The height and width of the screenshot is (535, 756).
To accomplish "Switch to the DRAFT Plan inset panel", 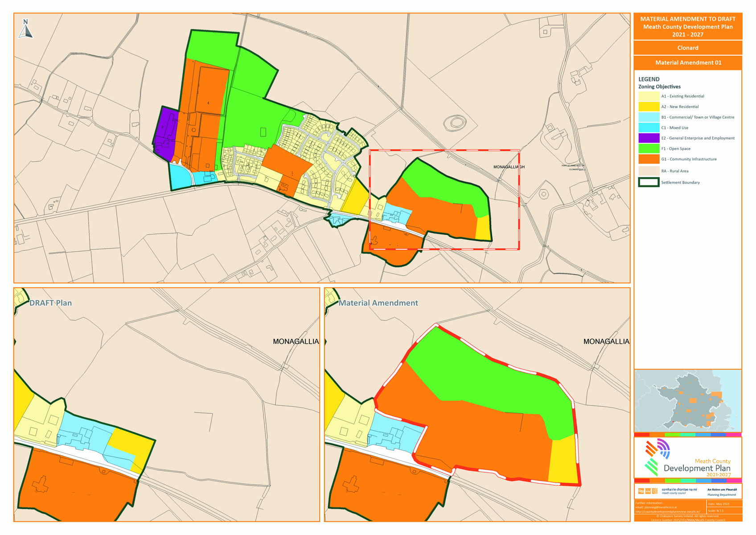I will pyautogui.click(x=51, y=303).
